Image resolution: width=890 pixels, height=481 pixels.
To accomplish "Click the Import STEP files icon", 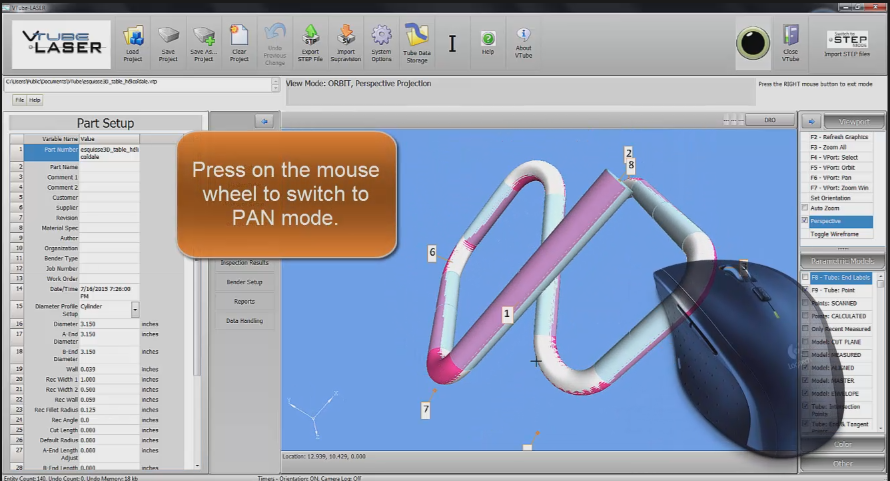I will [x=847, y=42].
